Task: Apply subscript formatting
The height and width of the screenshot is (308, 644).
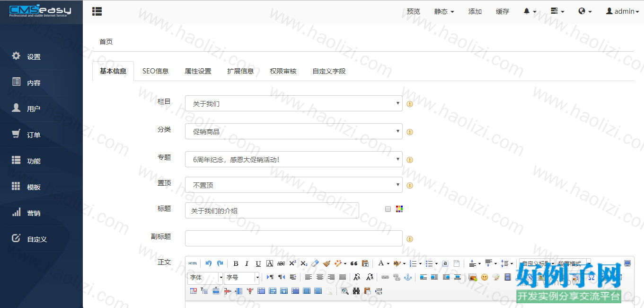Action: pos(304,263)
